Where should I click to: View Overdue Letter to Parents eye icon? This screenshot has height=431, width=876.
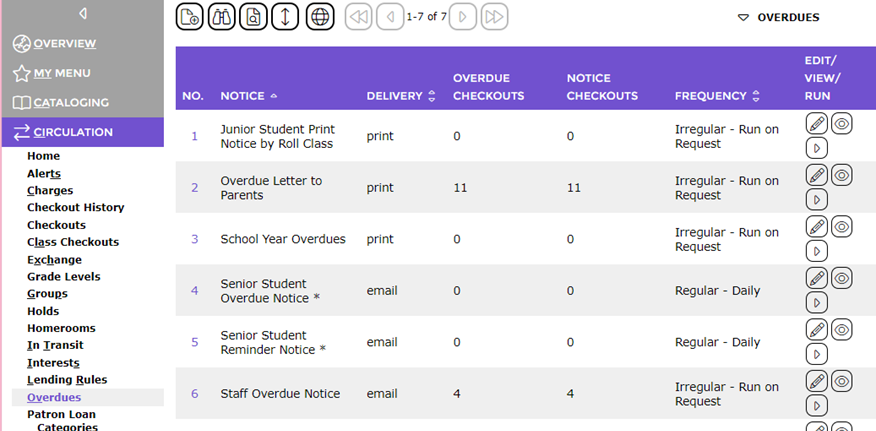842,175
